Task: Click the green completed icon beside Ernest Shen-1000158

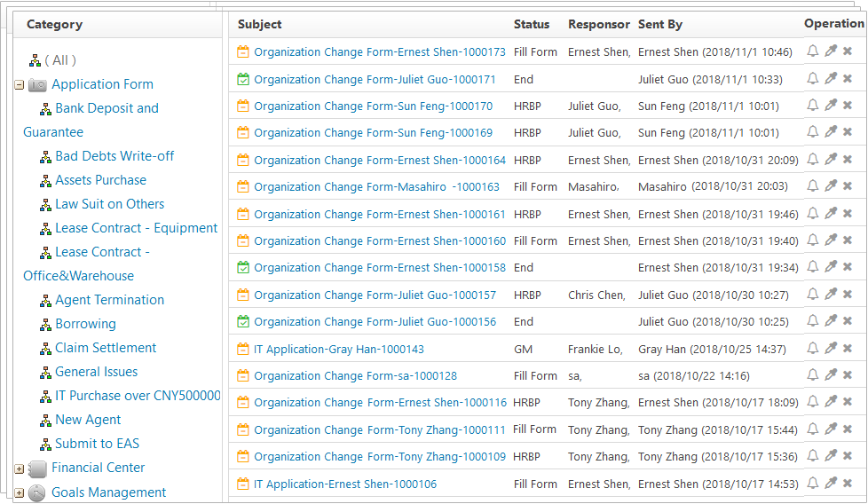Action: tap(243, 268)
